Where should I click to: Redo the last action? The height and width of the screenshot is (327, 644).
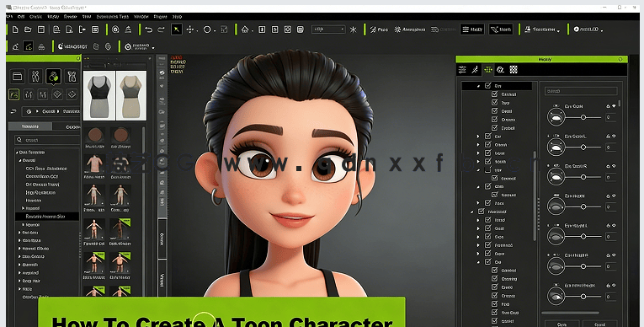pyautogui.click(x=162, y=29)
